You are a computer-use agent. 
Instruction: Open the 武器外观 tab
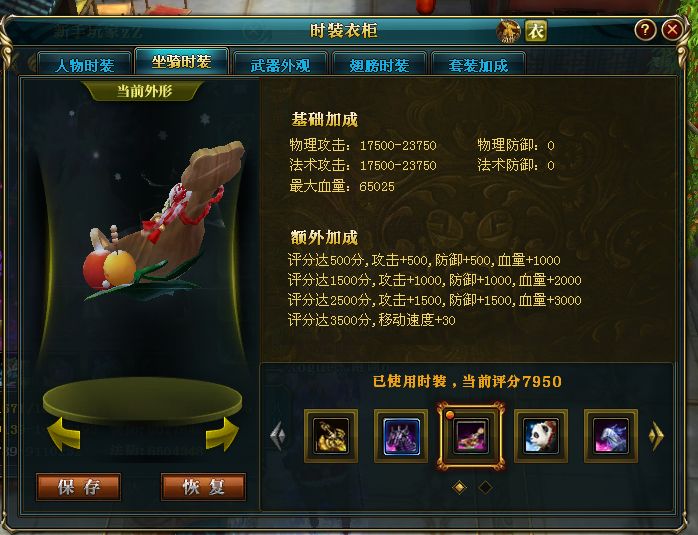pyautogui.click(x=280, y=65)
